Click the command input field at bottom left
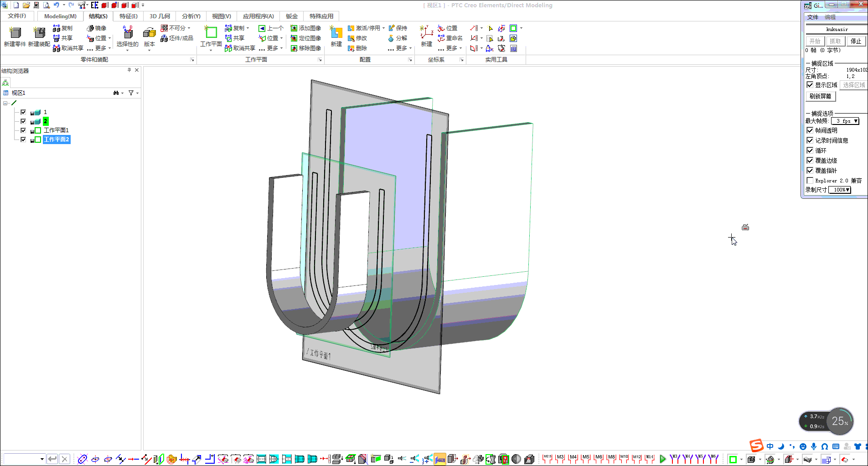 tap(24, 459)
